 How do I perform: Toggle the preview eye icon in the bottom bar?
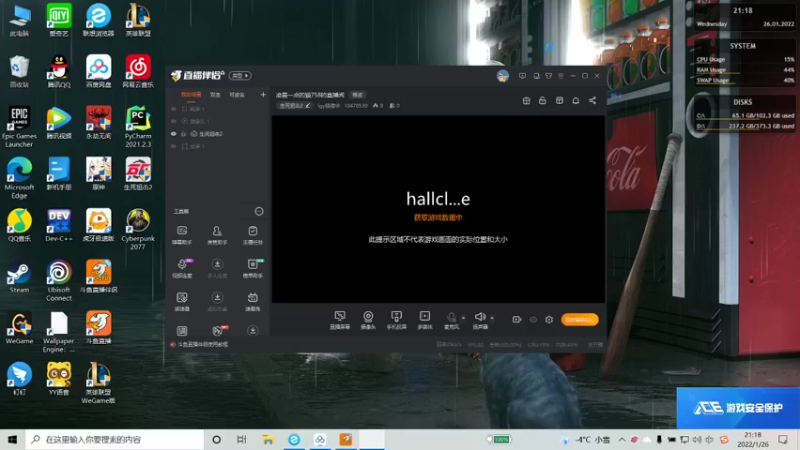coord(533,319)
